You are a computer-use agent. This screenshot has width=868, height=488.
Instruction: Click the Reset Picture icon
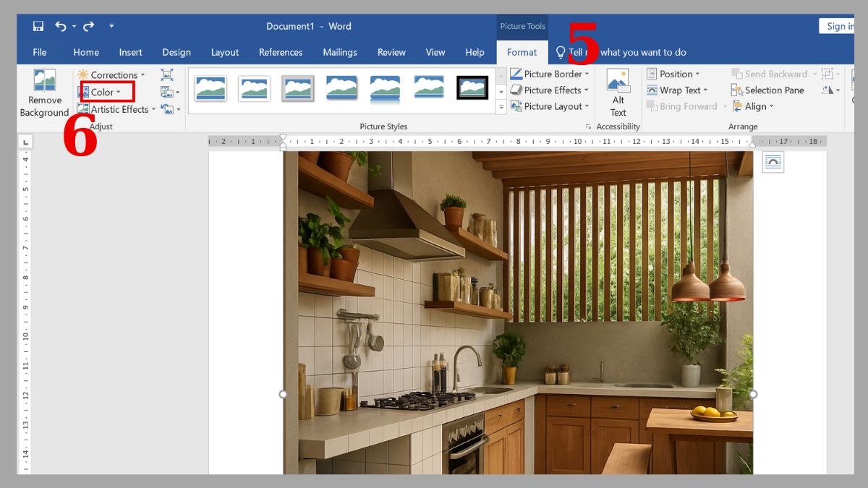[x=166, y=108]
